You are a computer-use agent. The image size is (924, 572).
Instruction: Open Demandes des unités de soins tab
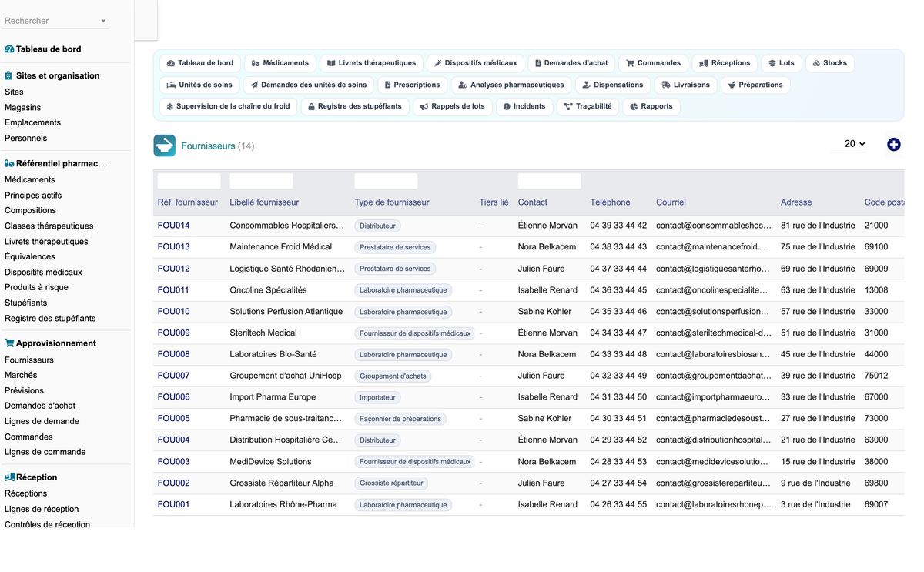click(x=309, y=85)
